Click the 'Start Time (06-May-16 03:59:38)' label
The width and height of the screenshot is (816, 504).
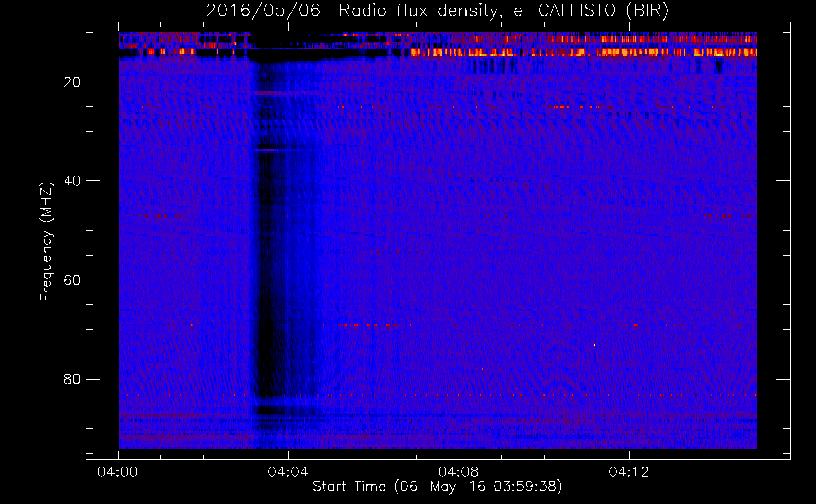pos(437,486)
